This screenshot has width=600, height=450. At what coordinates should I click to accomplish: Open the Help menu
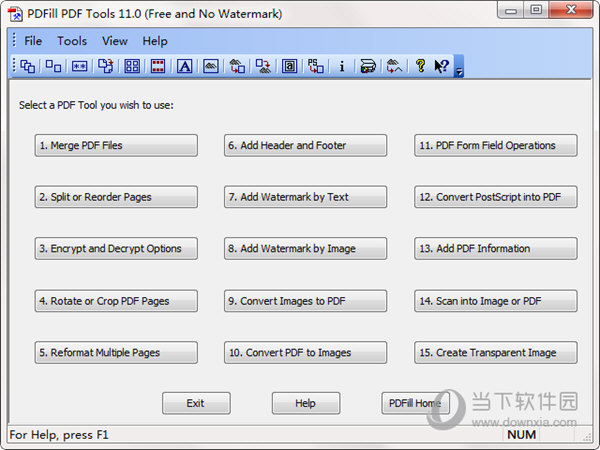(155, 41)
